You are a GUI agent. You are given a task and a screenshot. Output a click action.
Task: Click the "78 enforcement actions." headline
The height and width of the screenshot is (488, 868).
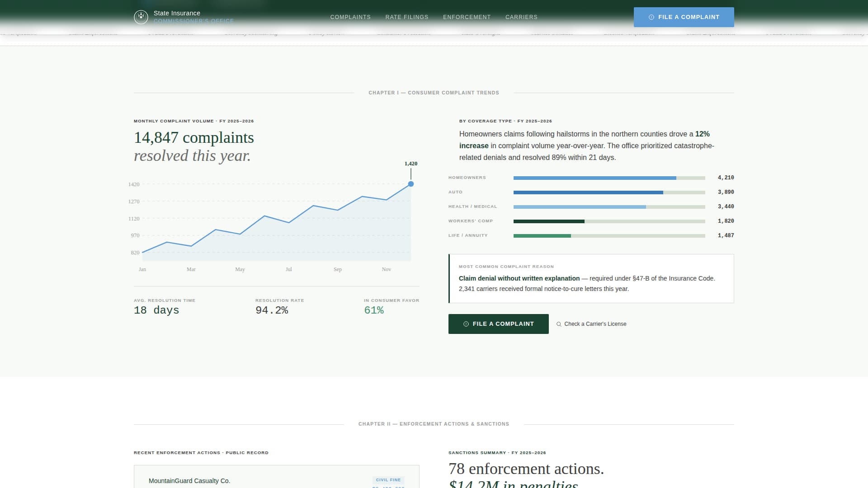point(526,469)
